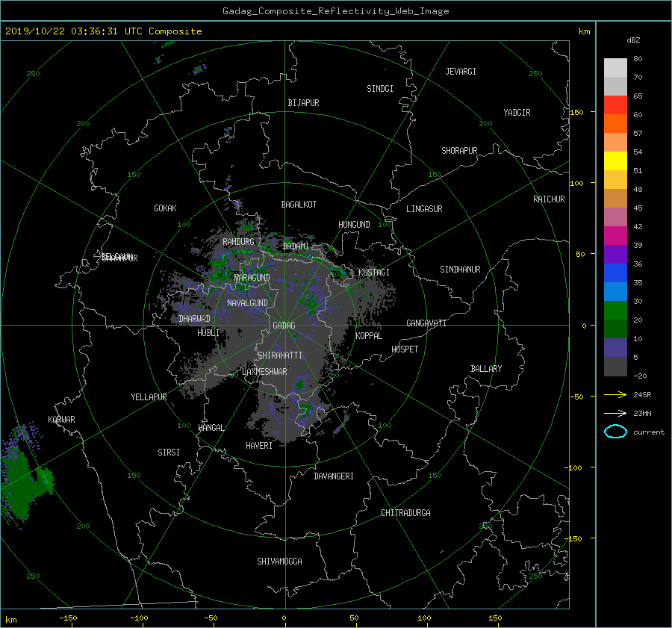
Task: Click the SIRSI city label
Action: tap(169, 453)
